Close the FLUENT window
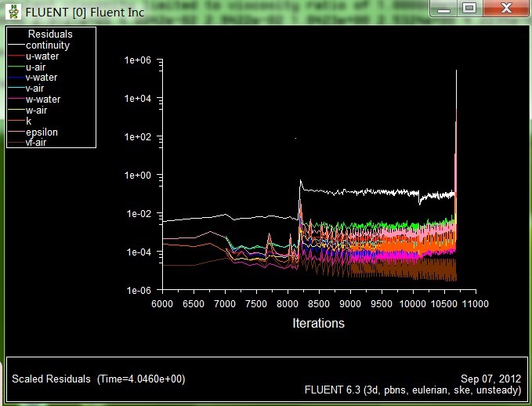This screenshot has height=406, width=532. [x=505, y=8]
